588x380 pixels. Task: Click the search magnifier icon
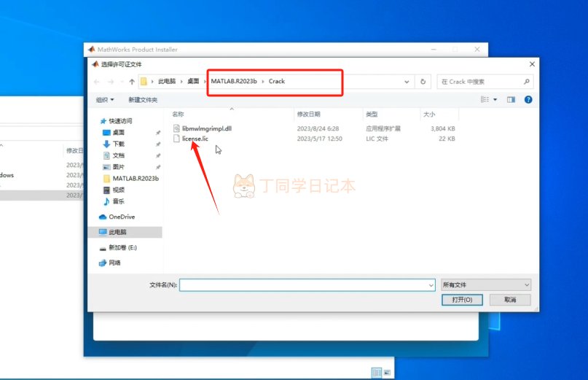(x=527, y=82)
